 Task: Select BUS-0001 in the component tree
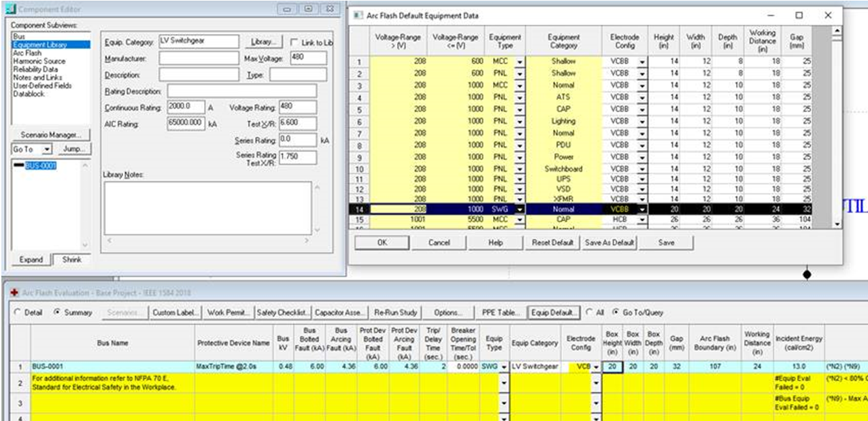pos(41,166)
